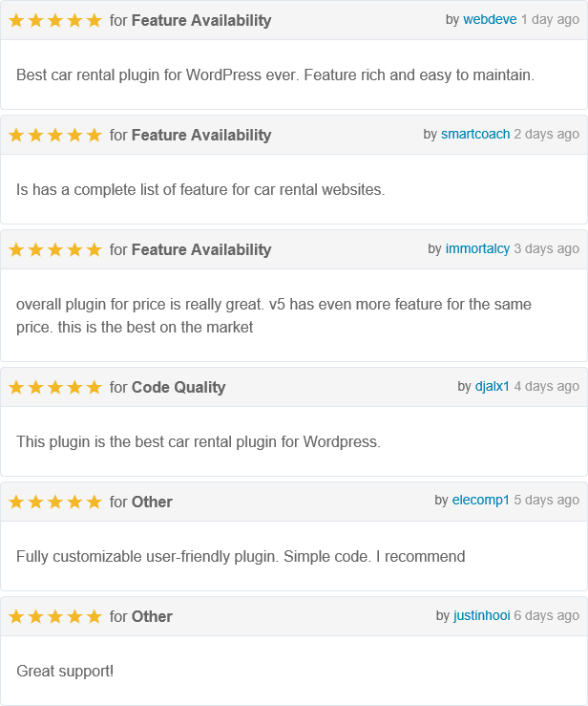The image size is (588, 706).
Task: Click the djalx1 reviewer link
Action: click(x=493, y=387)
